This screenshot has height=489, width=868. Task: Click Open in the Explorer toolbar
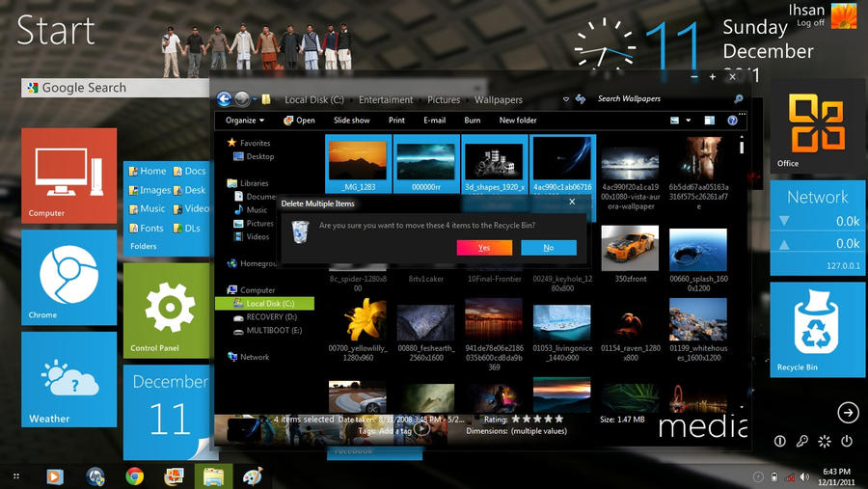(300, 121)
